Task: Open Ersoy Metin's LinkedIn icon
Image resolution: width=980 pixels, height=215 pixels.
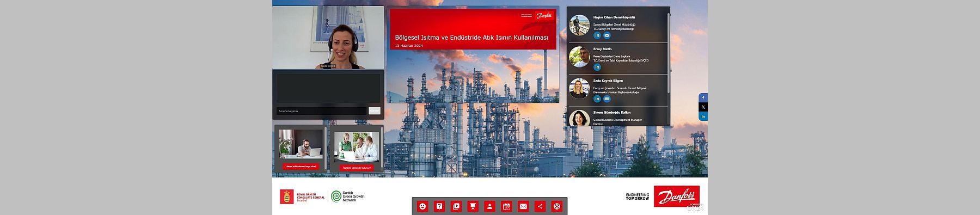Action: click(x=597, y=67)
